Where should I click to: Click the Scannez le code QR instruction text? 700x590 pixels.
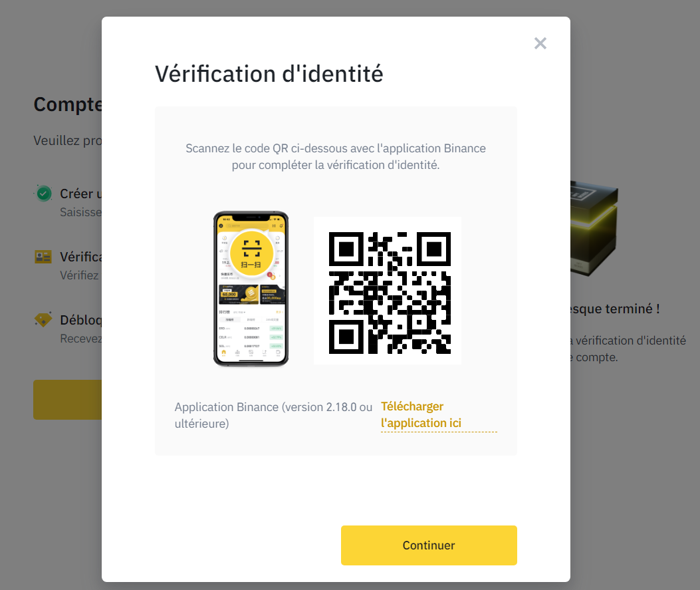tap(336, 156)
